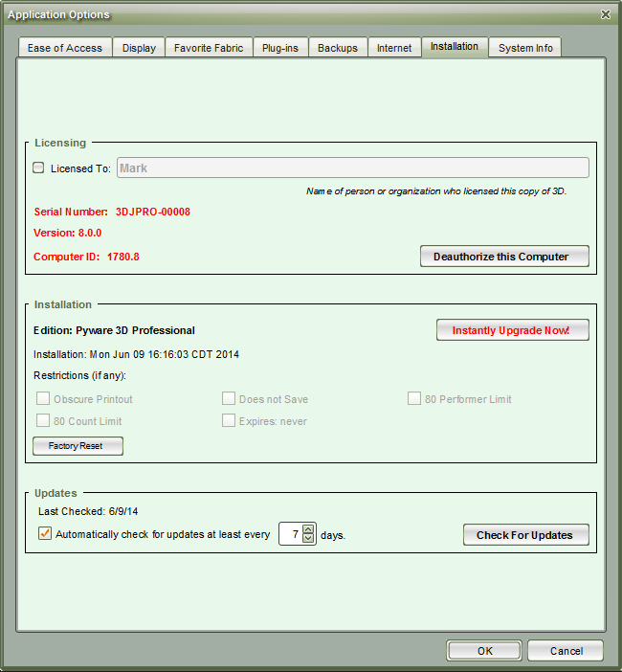
Task: Go to the Backups tab
Action: [338, 48]
